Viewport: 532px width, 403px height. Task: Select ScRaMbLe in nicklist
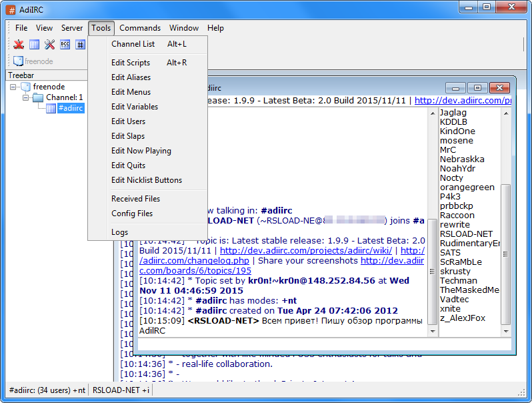point(461,262)
